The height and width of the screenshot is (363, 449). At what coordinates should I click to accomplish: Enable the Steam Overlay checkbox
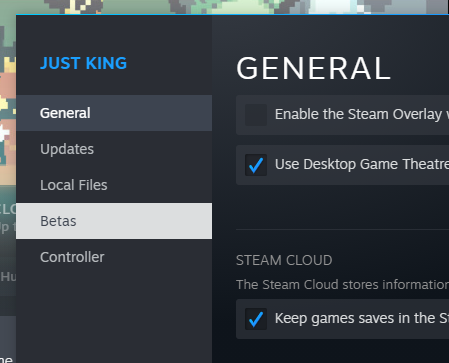tap(256, 115)
